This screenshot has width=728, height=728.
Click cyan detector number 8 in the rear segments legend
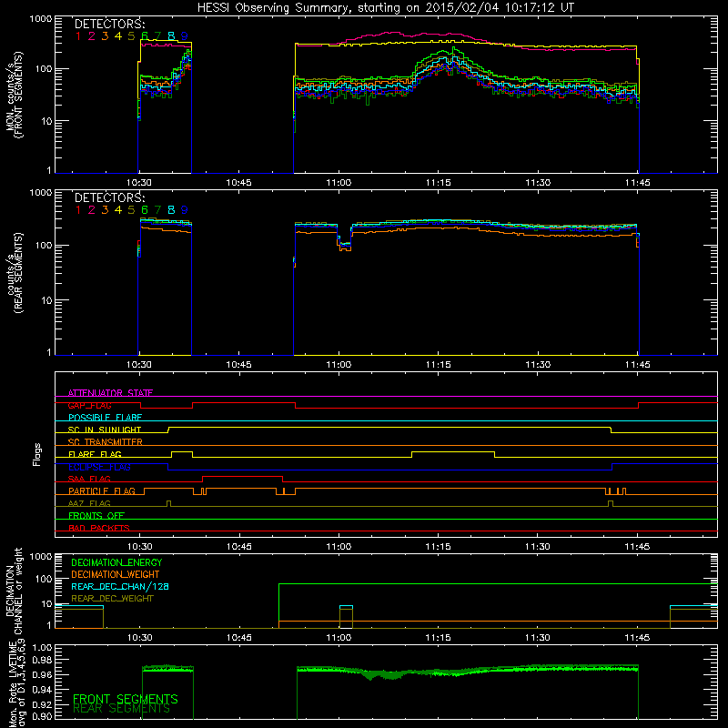click(x=171, y=210)
